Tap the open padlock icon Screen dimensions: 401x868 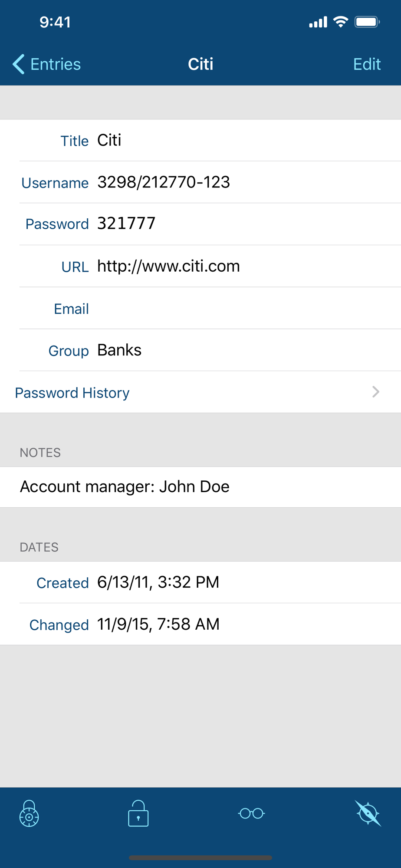pyautogui.click(x=138, y=813)
